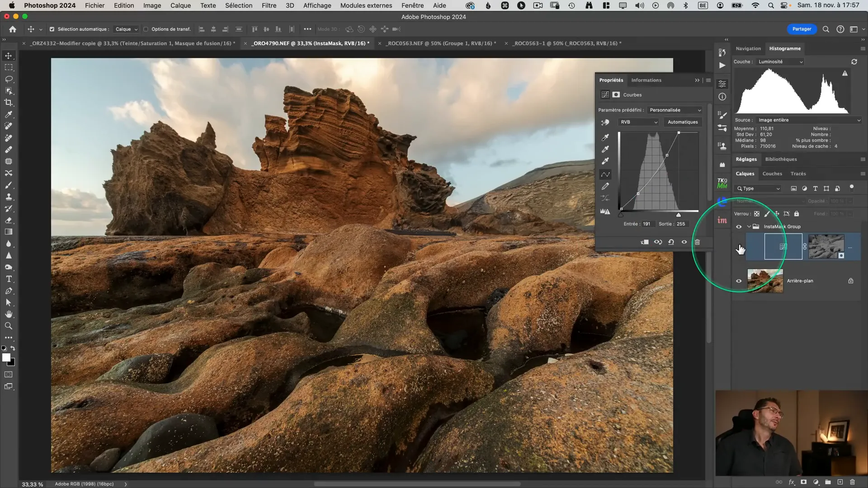This screenshot has width=868, height=488.
Task: Switch to the Couches tab
Action: (772, 174)
